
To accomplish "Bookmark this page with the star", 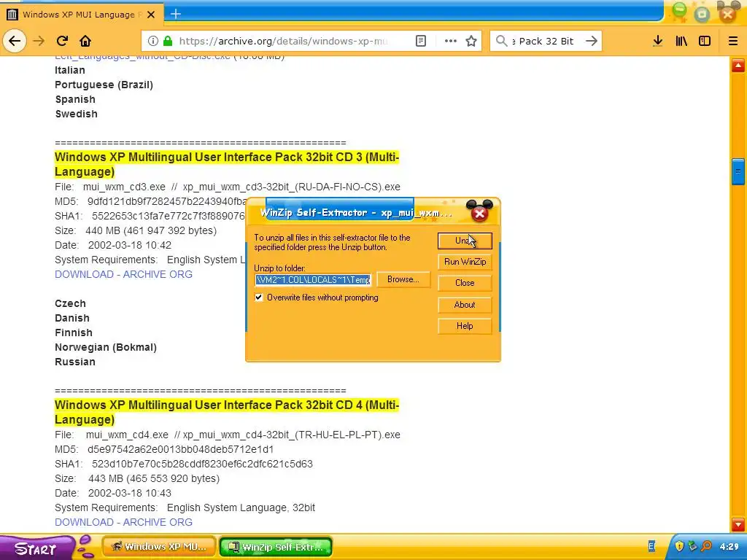I will [x=471, y=41].
